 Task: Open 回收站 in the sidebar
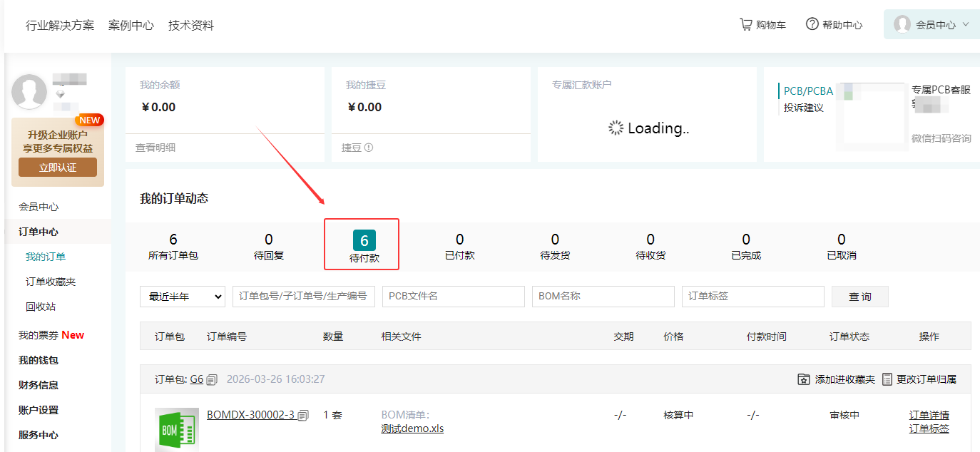pyautogui.click(x=41, y=307)
